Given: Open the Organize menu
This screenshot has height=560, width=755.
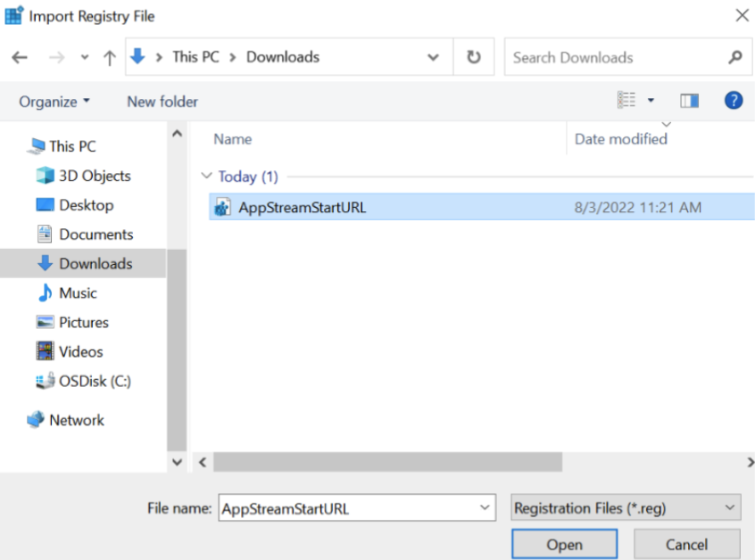Looking at the screenshot, I should click(x=54, y=102).
